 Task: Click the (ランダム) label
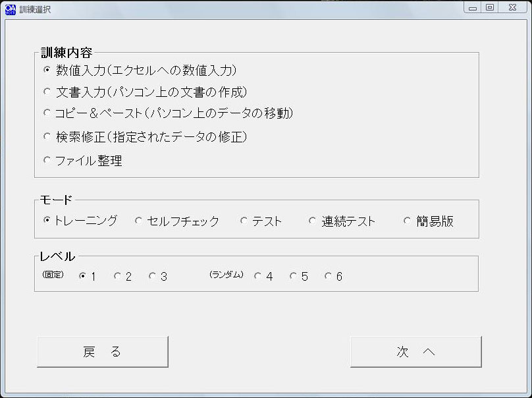226,274
